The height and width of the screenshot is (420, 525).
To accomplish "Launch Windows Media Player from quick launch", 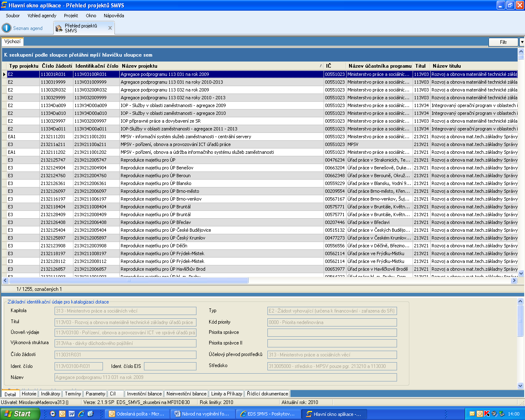I will tap(53, 414).
